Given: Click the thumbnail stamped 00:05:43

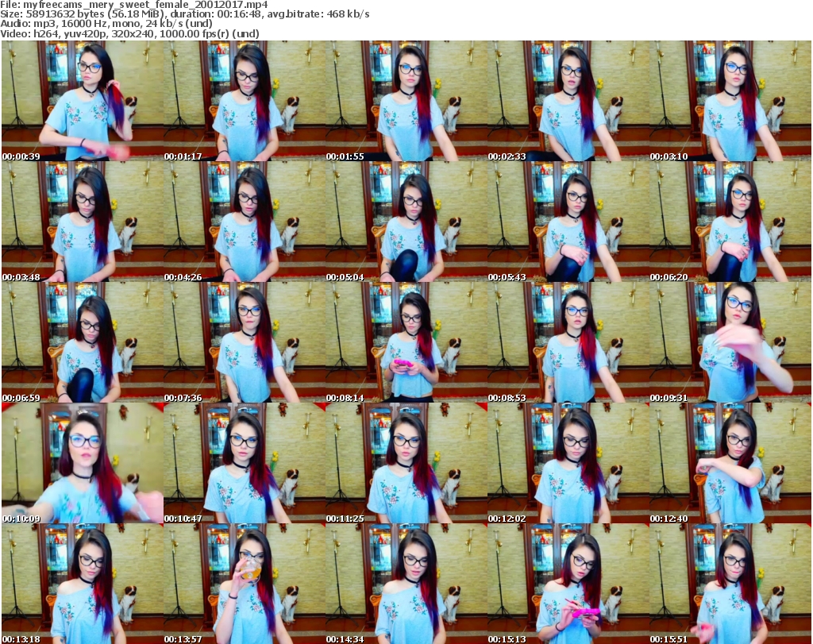Looking at the screenshot, I should coord(568,222).
